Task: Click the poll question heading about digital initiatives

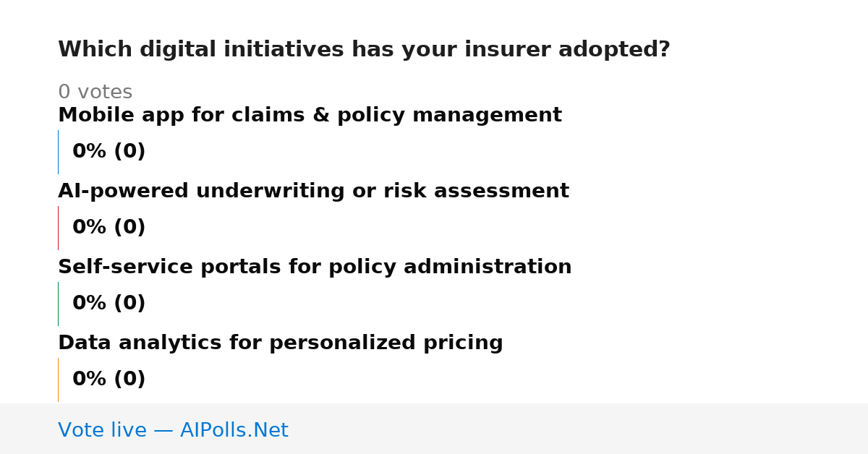Action: click(x=364, y=50)
